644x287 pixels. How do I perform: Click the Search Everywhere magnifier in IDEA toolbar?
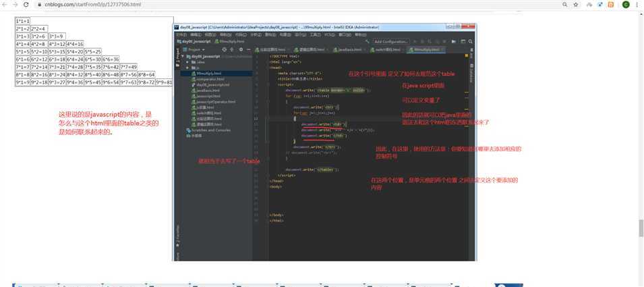(471, 41)
